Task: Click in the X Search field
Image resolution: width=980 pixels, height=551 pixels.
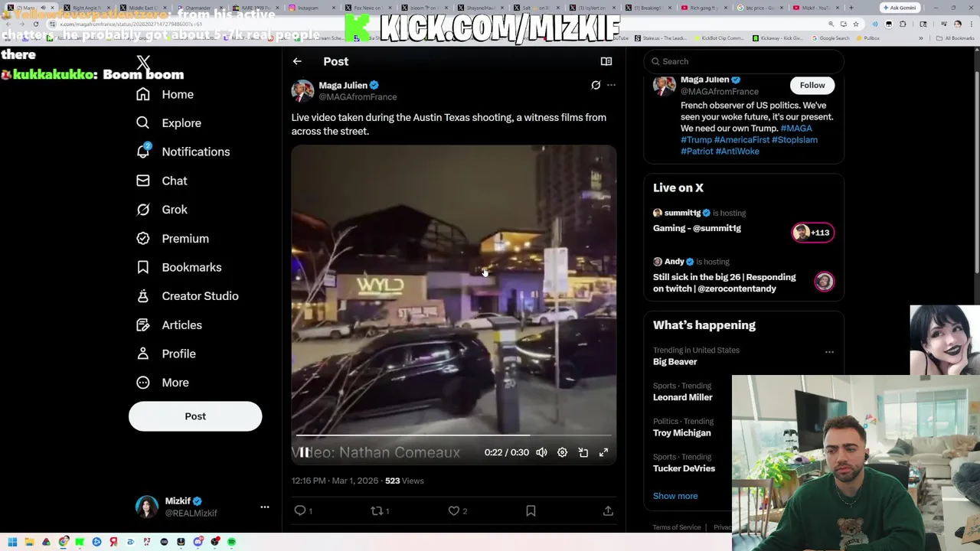Action: point(744,61)
